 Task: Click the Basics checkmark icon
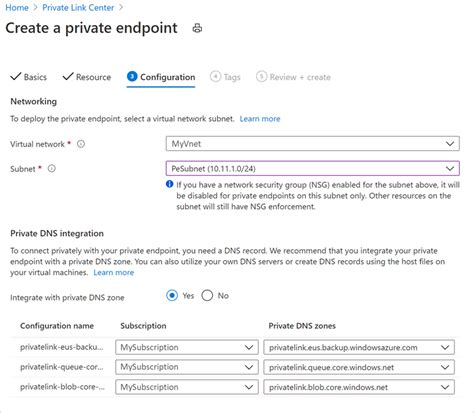(16, 77)
